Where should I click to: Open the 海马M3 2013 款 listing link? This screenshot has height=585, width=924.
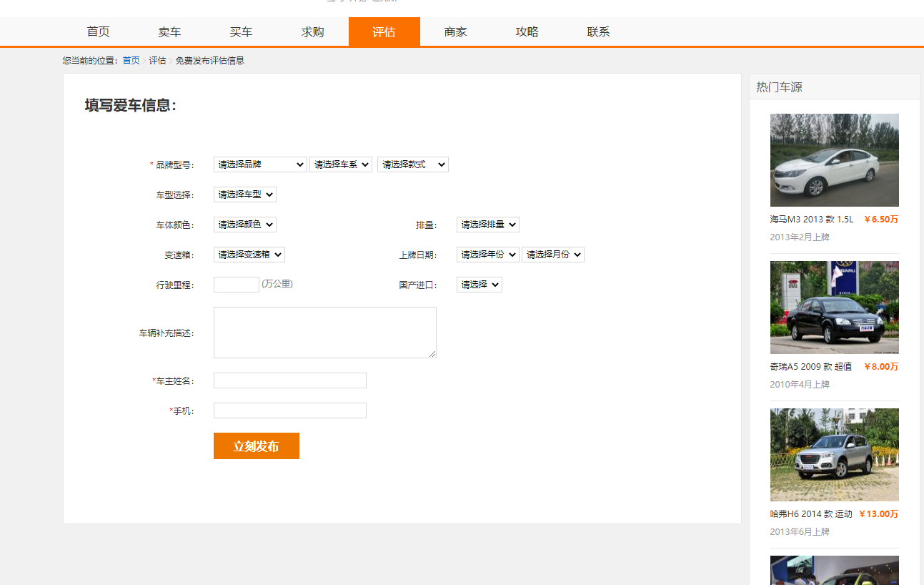point(810,220)
